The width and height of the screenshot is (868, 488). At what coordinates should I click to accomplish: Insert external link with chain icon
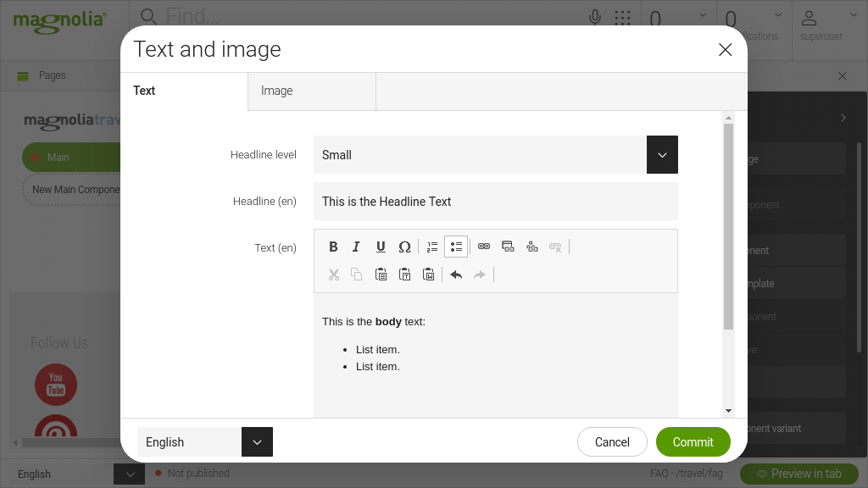point(484,247)
